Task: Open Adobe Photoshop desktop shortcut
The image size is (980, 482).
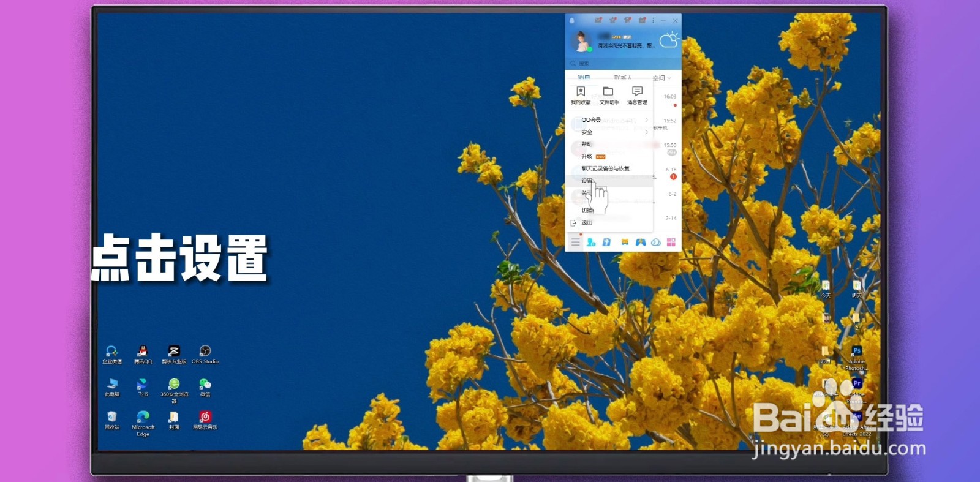Action: point(856,358)
